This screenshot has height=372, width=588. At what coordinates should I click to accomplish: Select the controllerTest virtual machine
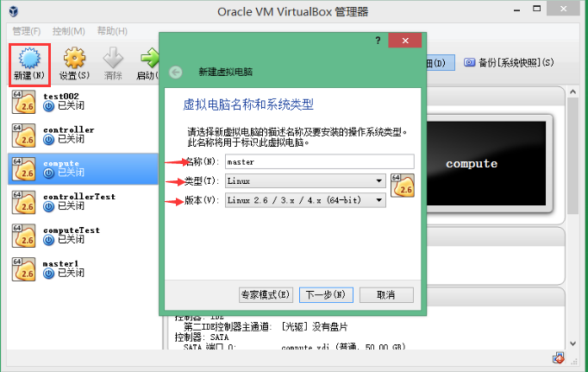(x=83, y=202)
